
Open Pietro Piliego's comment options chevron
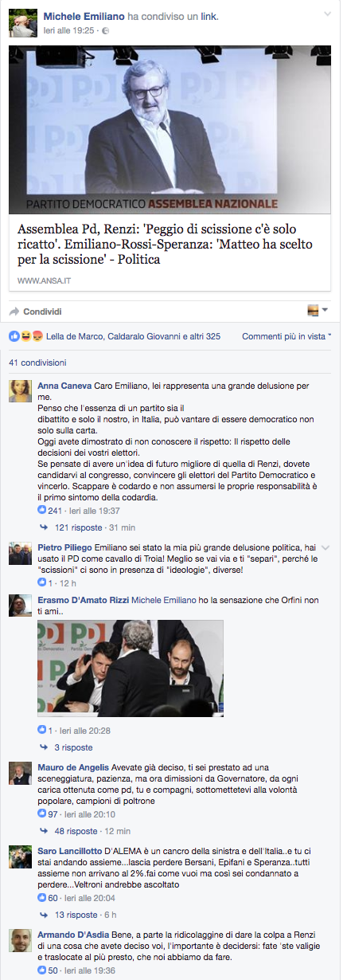325,548
